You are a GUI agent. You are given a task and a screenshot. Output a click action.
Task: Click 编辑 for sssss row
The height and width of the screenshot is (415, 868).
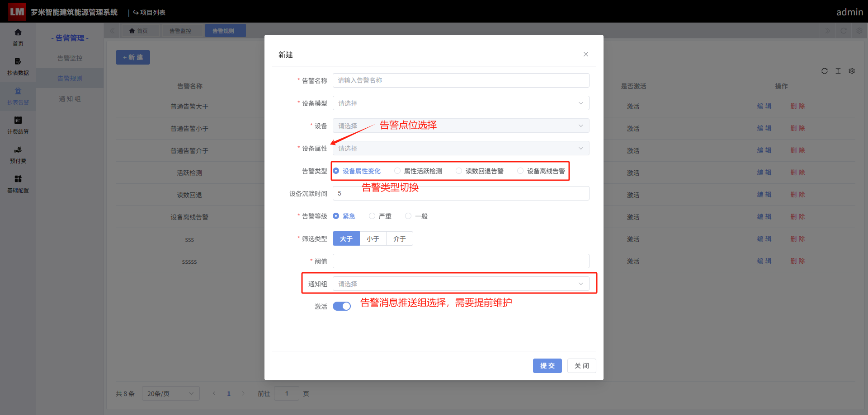(764, 261)
